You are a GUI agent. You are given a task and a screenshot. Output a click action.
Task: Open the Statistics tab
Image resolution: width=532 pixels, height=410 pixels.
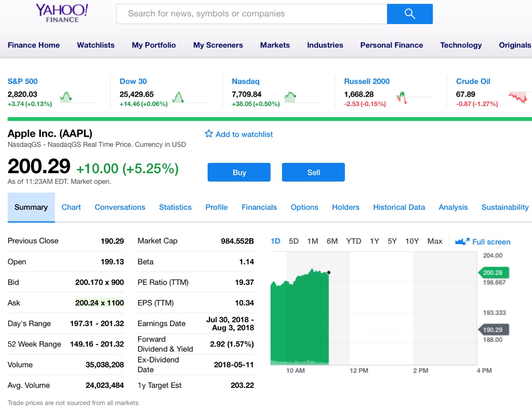point(175,207)
